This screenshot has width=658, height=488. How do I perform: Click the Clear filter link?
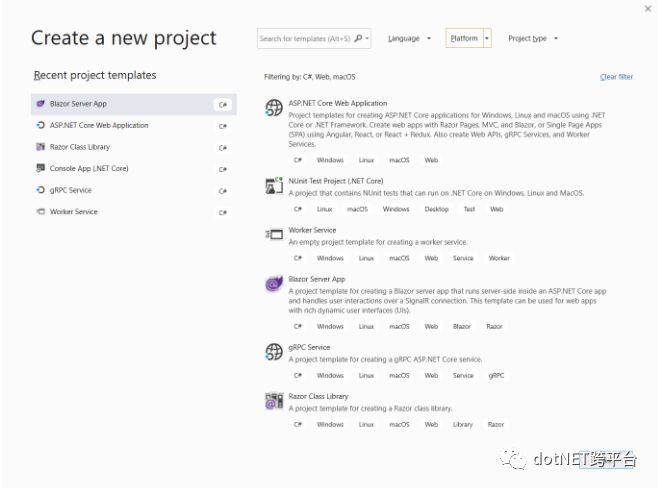[616, 77]
